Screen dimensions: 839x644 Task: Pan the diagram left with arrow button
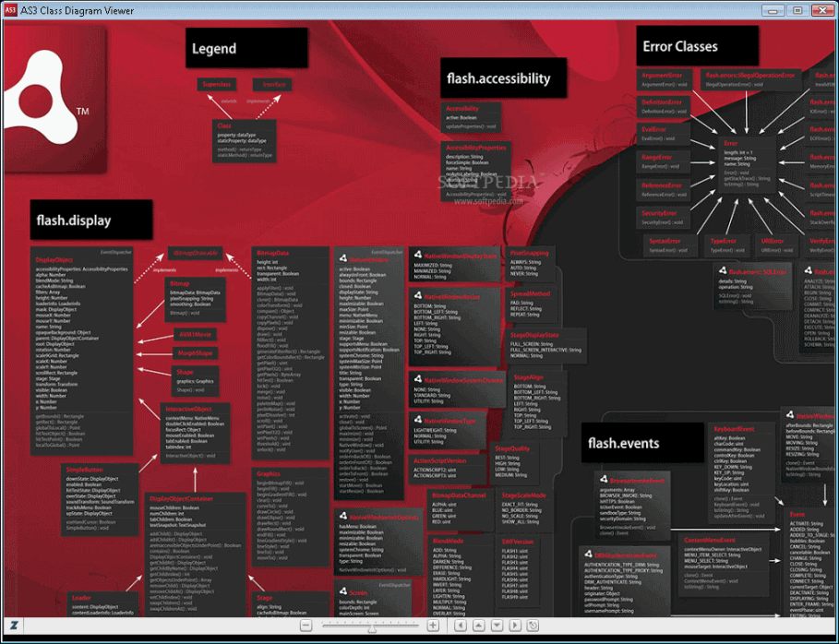tap(461, 626)
